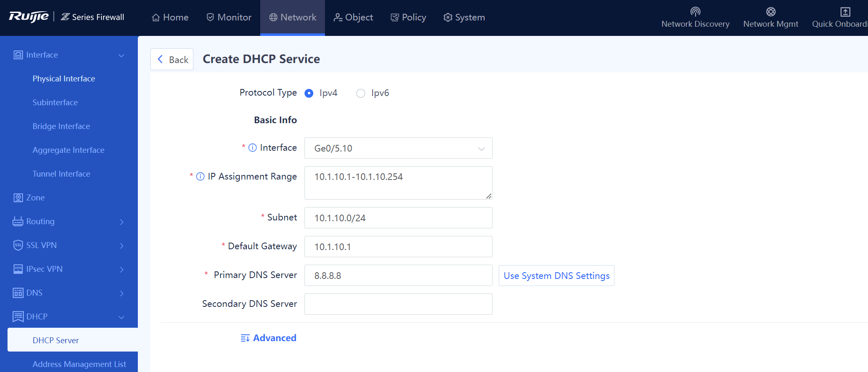
Task: Select DHCP Server in sidebar
Action: click(x=73, y=340)
